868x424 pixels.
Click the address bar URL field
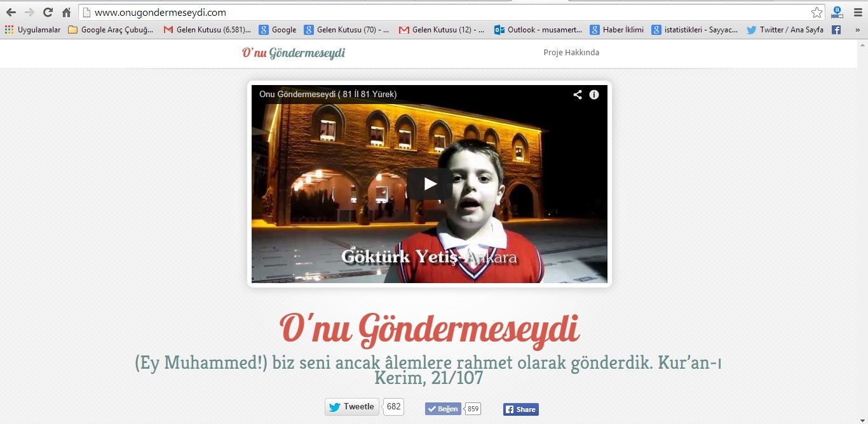point(445,13)
